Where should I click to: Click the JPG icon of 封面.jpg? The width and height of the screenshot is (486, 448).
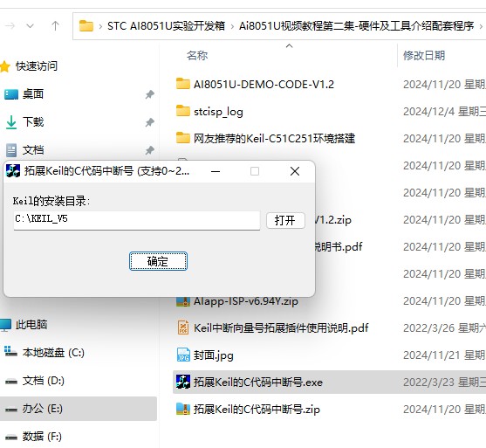coord(183,355)
